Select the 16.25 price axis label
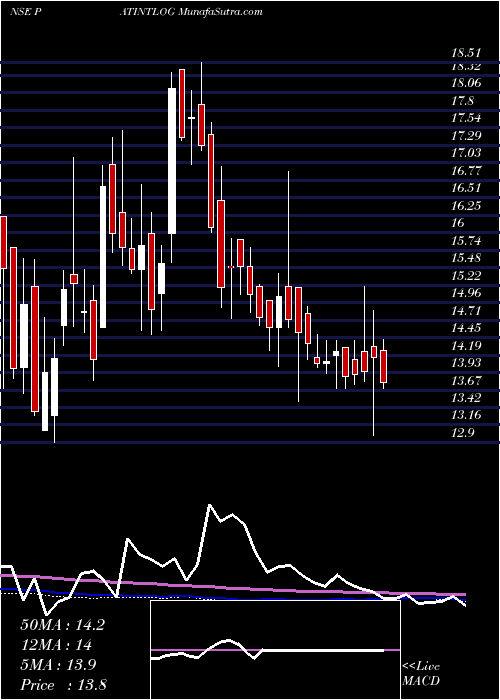 pyautogui.click(x=466, y=205)
